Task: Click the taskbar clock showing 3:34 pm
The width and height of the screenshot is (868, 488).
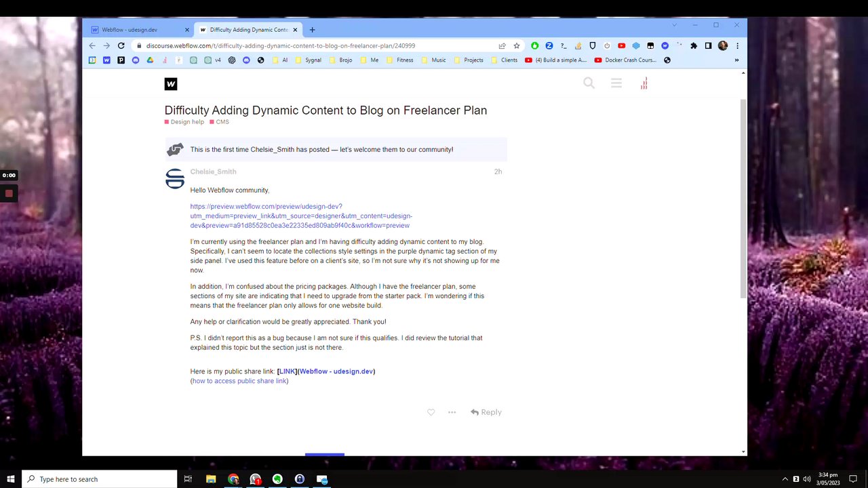Action: coord(829,479)
